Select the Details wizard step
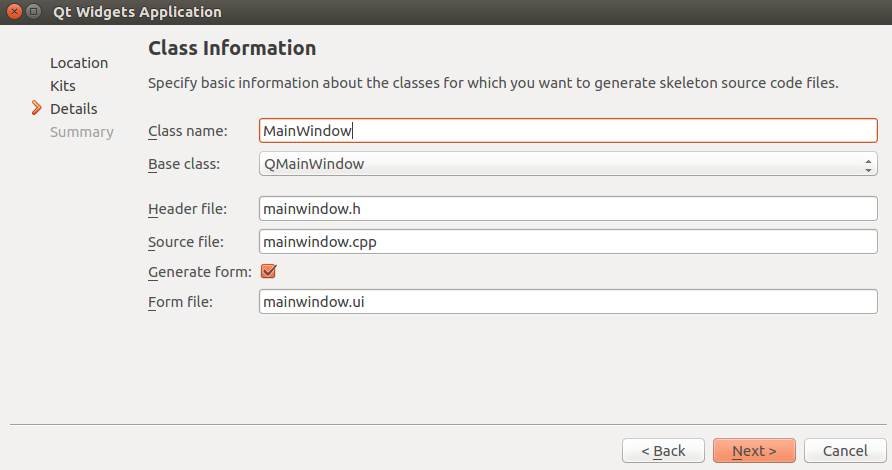This screenshot has width=892, height=470. tap(73, 108)
